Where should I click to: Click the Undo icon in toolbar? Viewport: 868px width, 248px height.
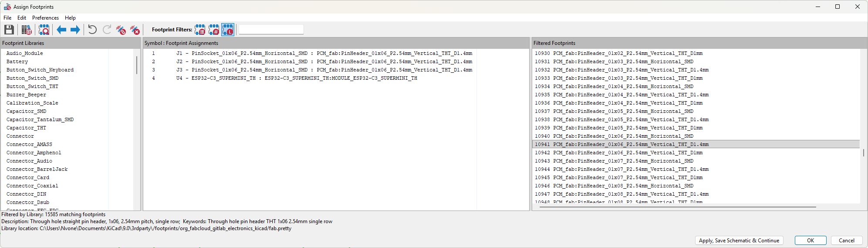92,30
